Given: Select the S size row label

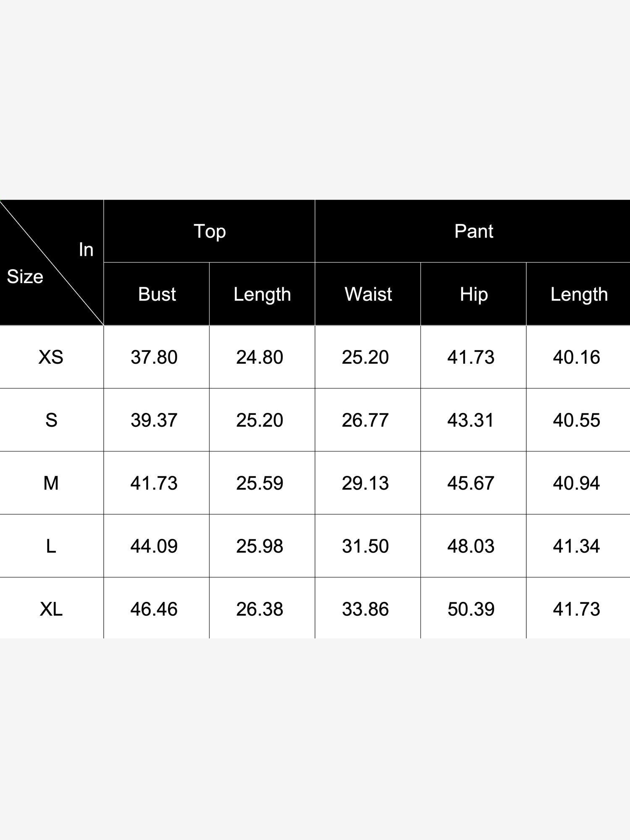Looking at the screenshot, I should [52, 420].
